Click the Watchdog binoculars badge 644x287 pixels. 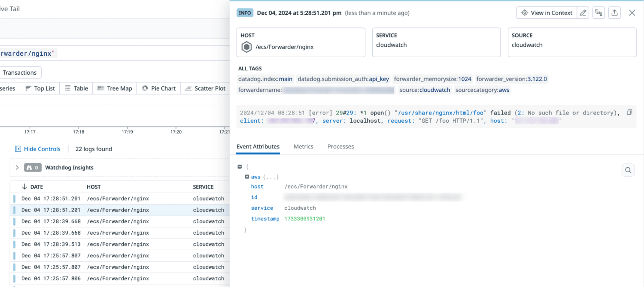tap(33, 168)
